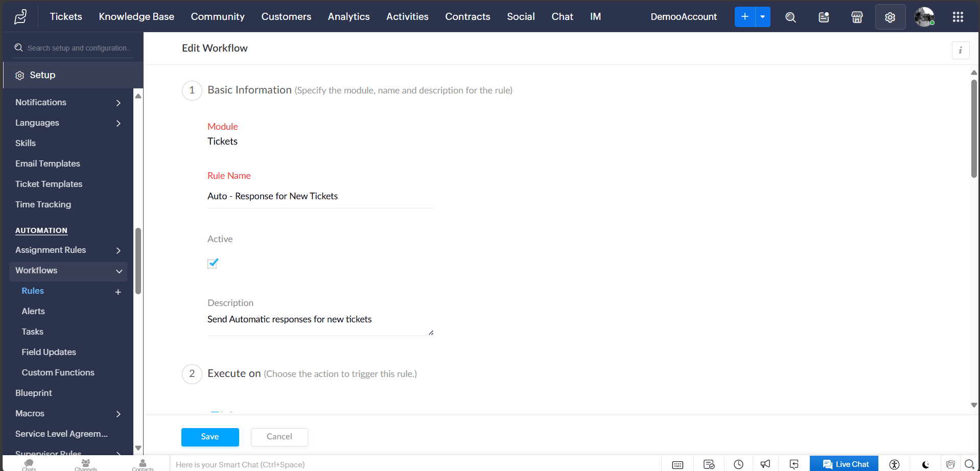Image resolution: width=980 pixels, height=471 pixels.
Task: Open the keyboard shortcuts icon
Action: pos(678,464)
